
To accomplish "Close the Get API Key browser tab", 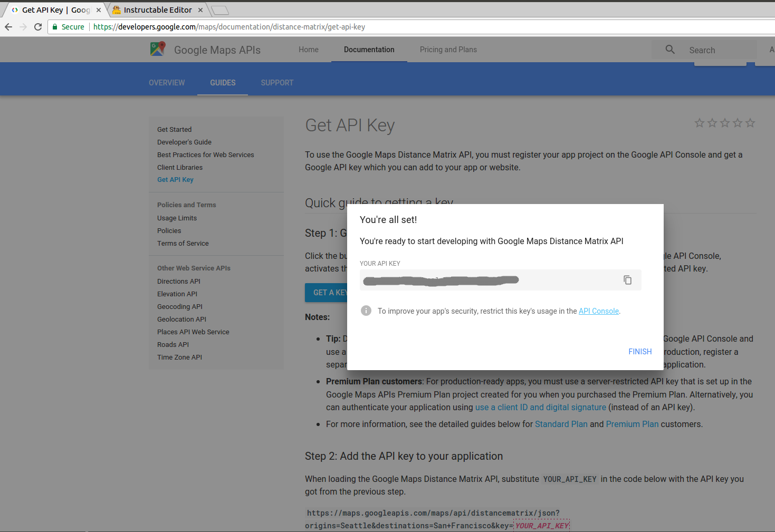I will click(x=98, y=10).
